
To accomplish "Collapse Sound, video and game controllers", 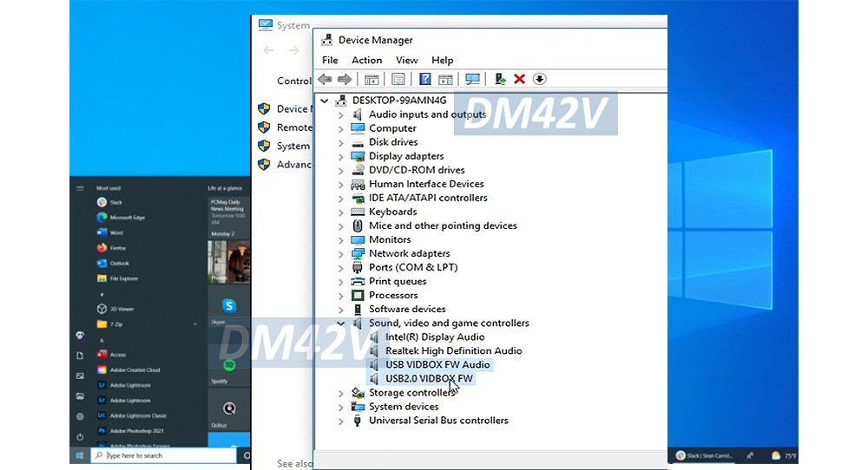I will coord(341,323).
